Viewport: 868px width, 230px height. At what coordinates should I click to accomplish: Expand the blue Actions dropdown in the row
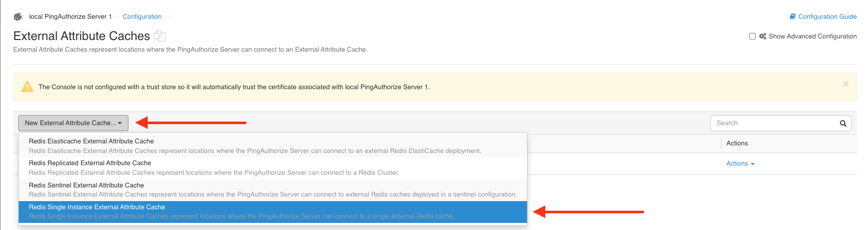coord(740,164)
